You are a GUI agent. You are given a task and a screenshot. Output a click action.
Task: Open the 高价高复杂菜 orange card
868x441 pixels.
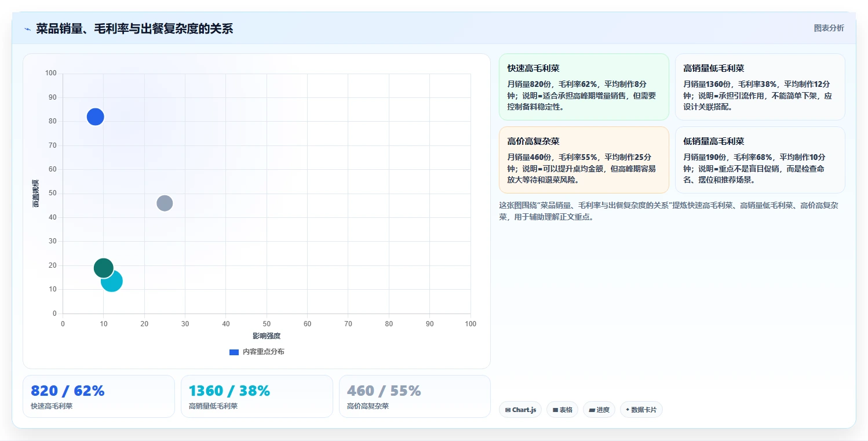pyautogui.click(x=583, y=160)
